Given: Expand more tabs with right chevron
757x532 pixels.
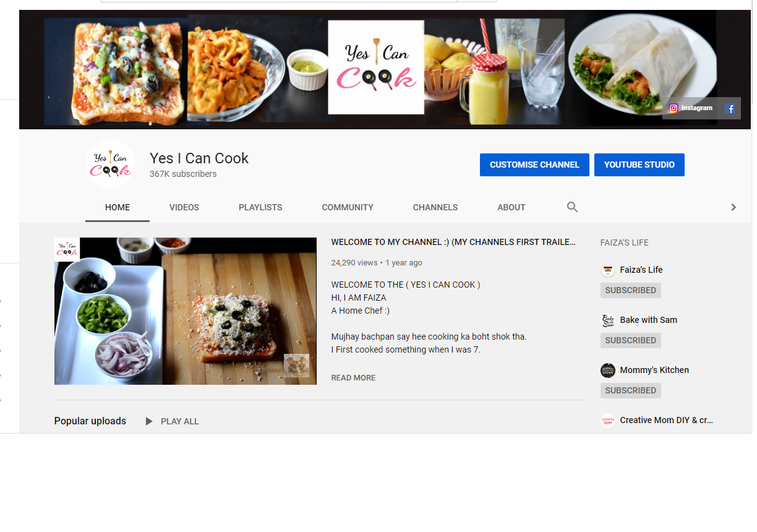Looking at the screenshot, I should pos(733,207).
